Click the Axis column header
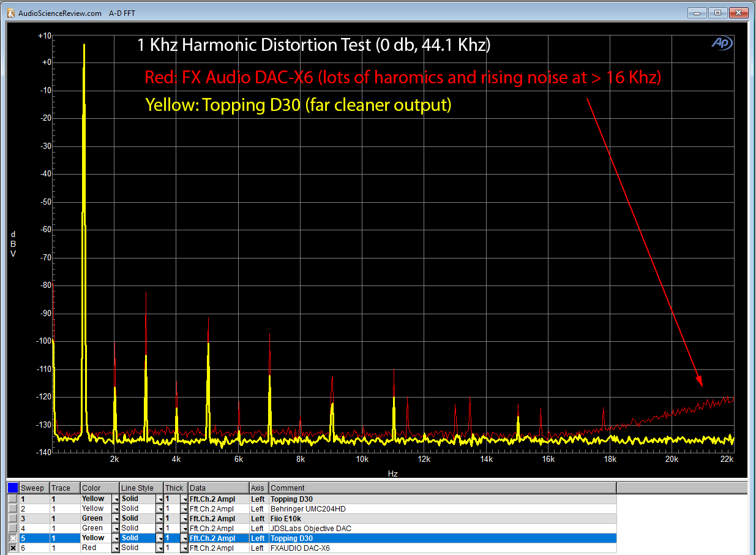The width and height of the screenshot is (756, 555). coord(259,488)
